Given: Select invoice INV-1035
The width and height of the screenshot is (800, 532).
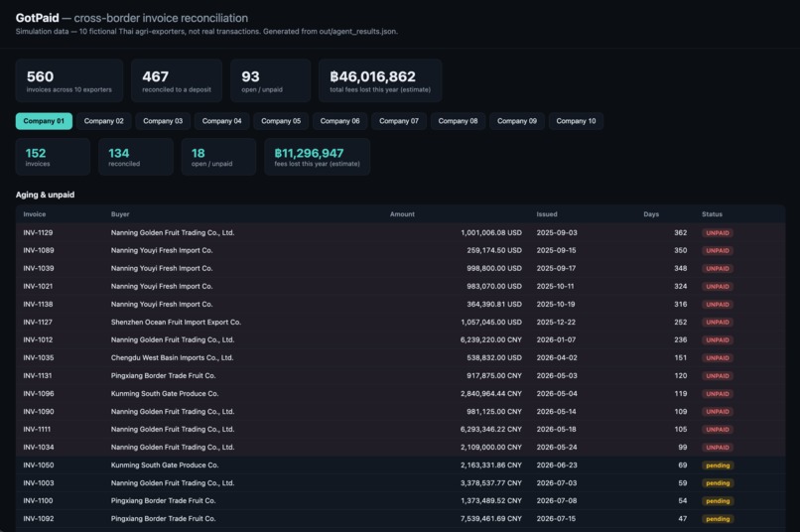Looking at the screenshot, I should click(x=400, y=357).
